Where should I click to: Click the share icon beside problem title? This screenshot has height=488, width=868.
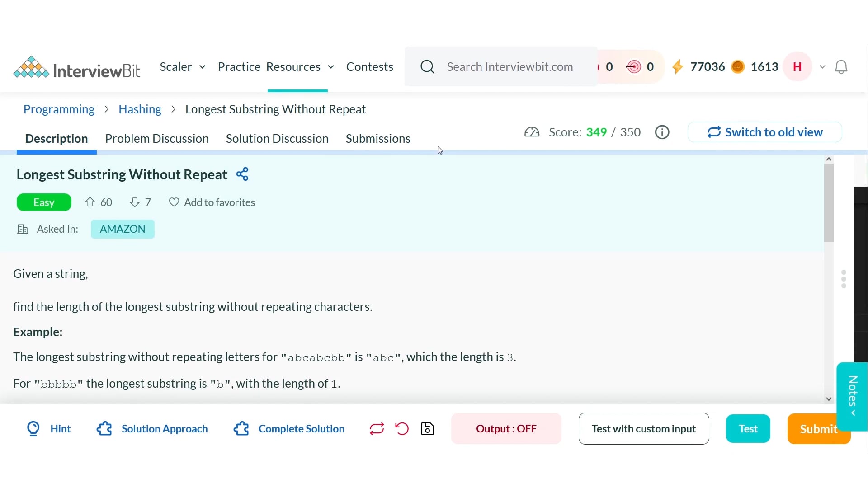click(x=242, y=174)
